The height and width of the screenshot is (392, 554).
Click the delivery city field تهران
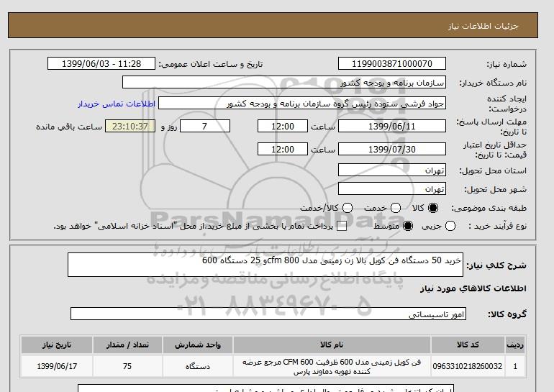pos(392,189)
